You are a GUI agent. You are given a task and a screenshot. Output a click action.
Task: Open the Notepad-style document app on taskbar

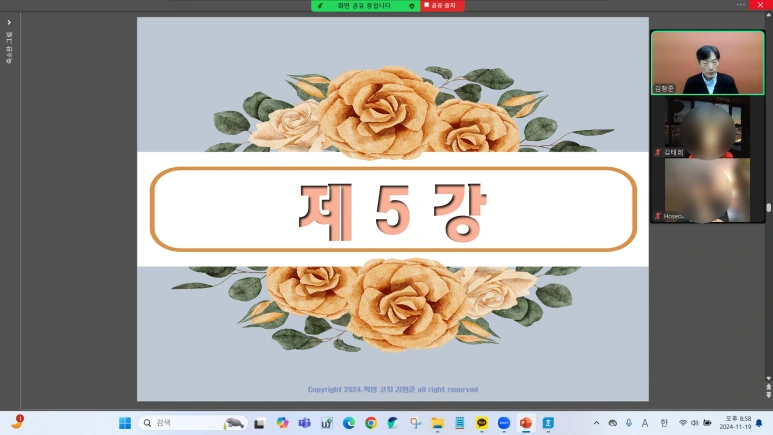click(459, 423)
